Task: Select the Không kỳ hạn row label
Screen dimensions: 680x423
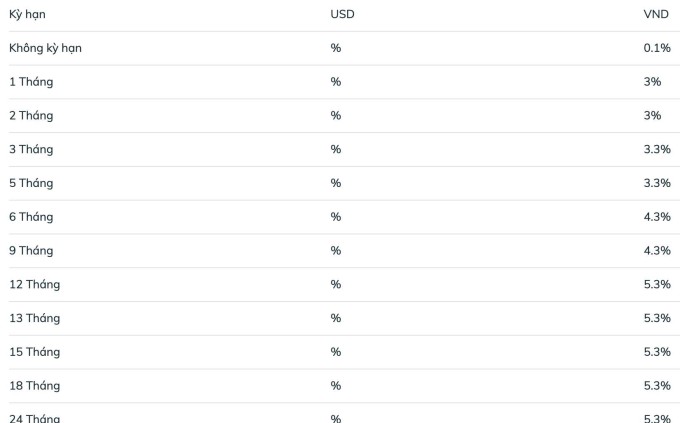Action: tap(46, 48)
